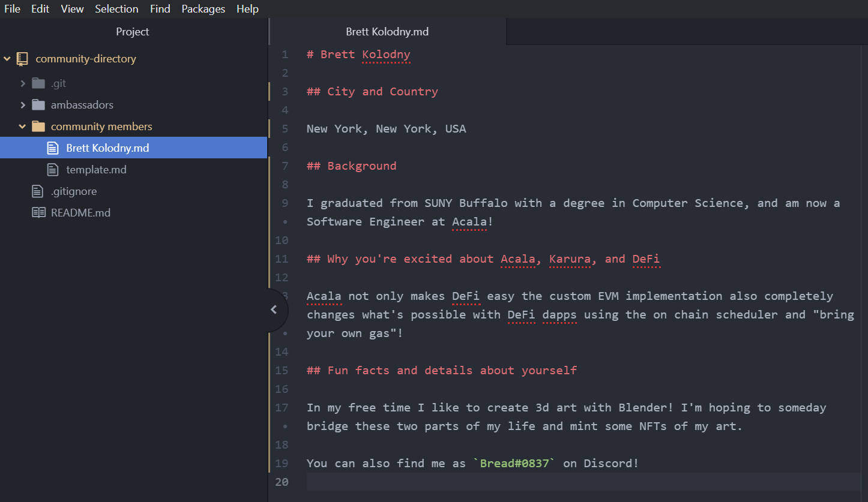Open the Edit menu
Viewport: 868px width, 502px height.
[40, 9]
